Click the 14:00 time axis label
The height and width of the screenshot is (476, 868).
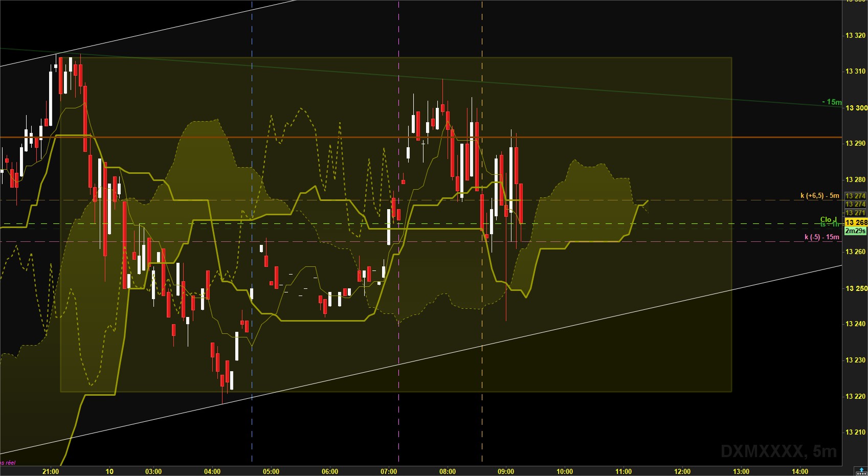[x=800, y=471]
